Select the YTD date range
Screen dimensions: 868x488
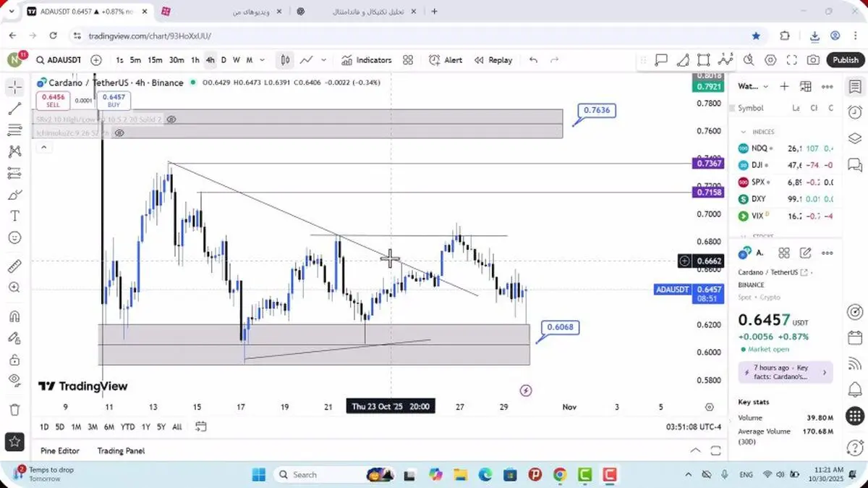pos(128,426)
